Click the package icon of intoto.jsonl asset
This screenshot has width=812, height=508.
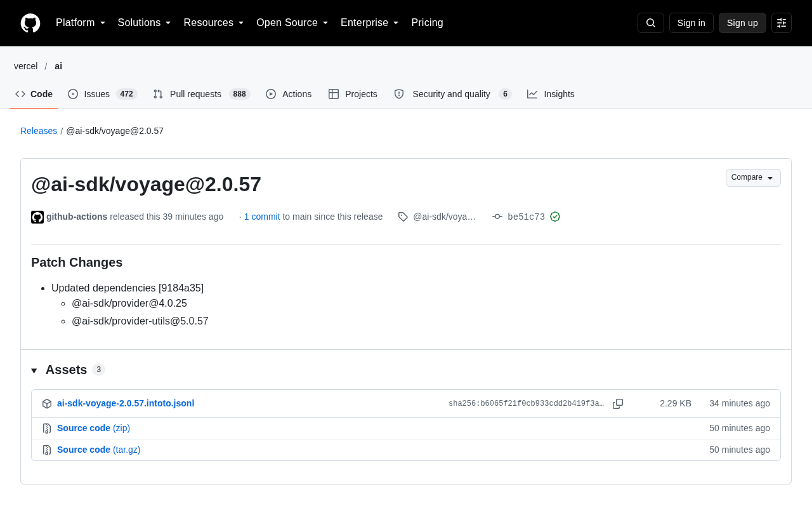(47, 404)
